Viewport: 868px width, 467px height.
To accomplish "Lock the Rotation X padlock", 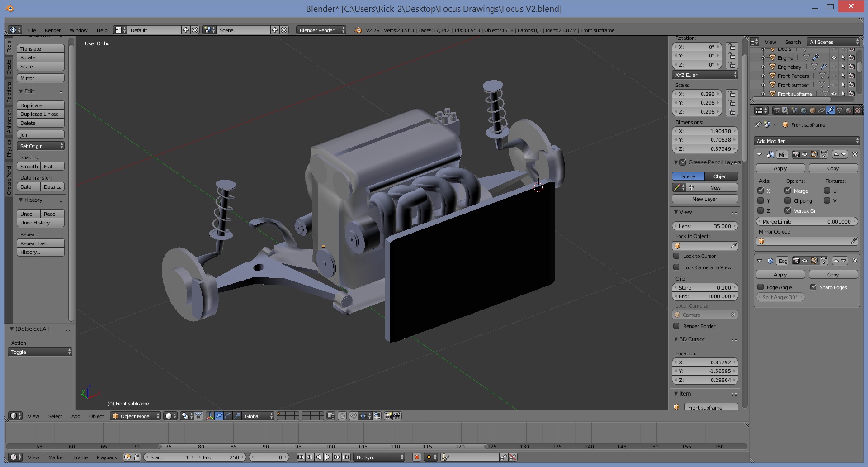I will 732,47.
